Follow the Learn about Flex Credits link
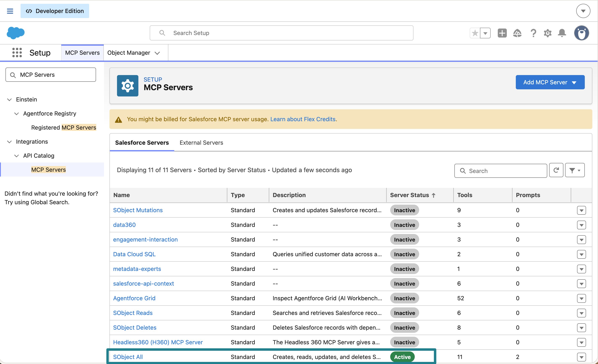This screenshot has height=364, width=598. coord(303,119)
